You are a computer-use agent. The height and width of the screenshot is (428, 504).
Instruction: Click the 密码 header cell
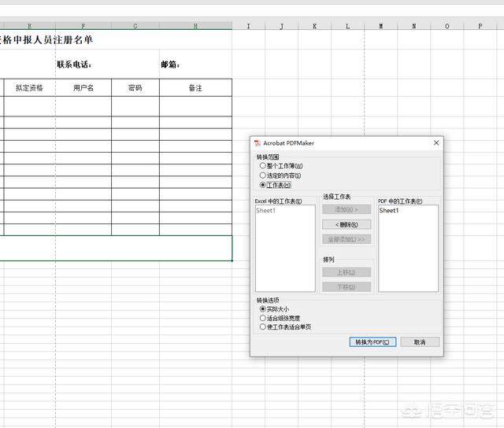135,87
